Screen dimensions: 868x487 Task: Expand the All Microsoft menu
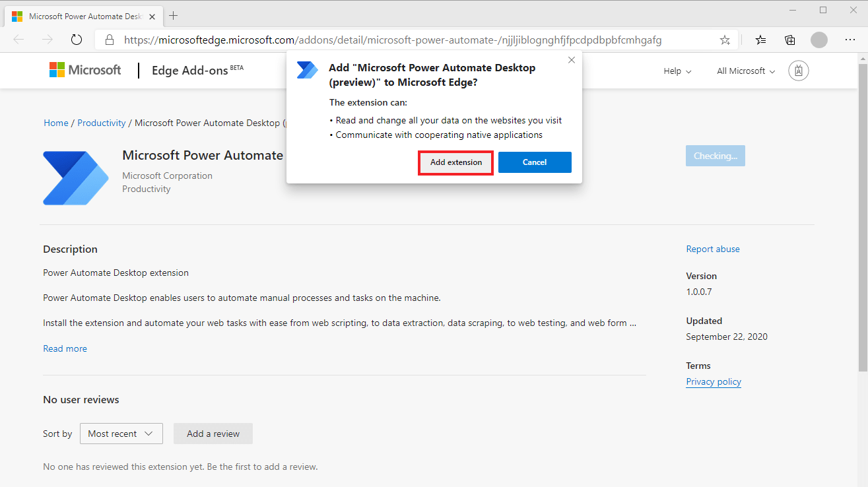click(745, 71)
